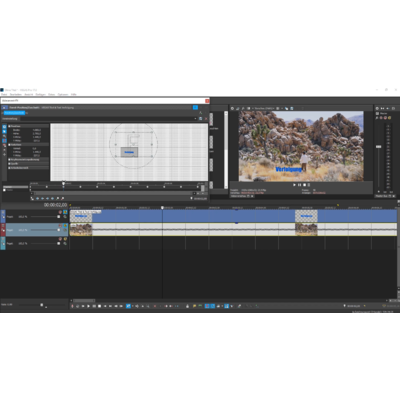The width and height of the screenshot is (400, 400).
Task: Save preview snapshot to file
Action: (x=292, y=108)
